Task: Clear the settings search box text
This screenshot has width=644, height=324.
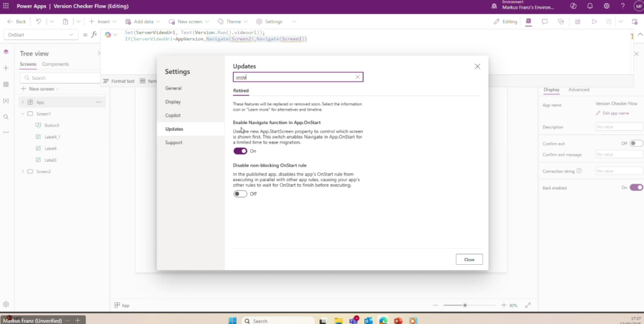Action: point(357,77)
